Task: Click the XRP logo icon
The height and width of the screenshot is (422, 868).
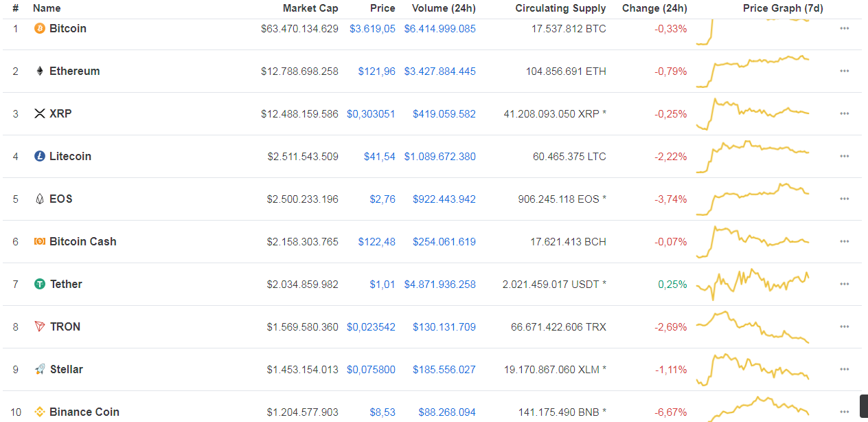Action: (40, 113)
